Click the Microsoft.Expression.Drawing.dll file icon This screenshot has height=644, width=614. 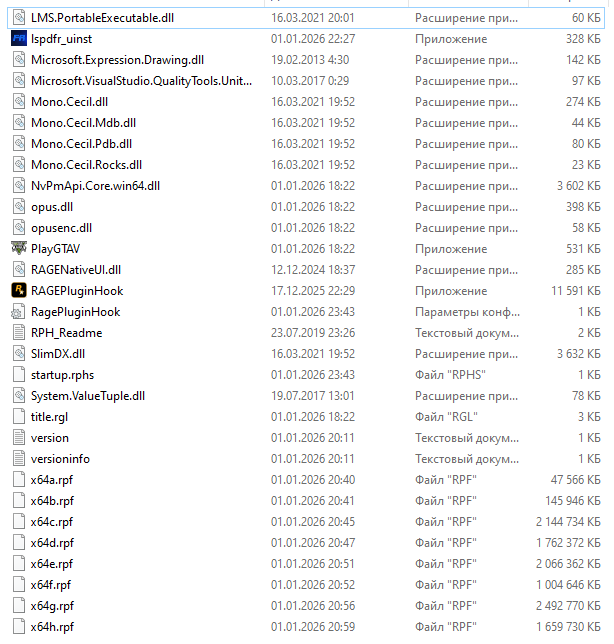point(19,60)
